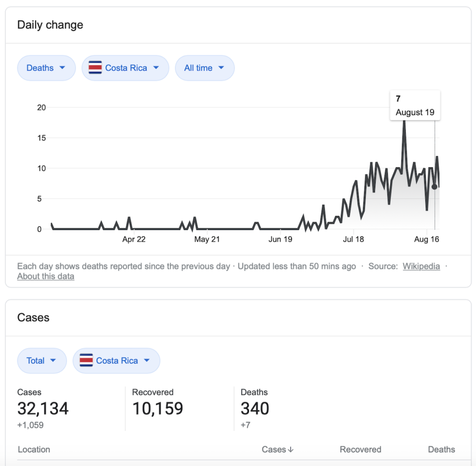Sort by the Cases column header
This screenshot has height=466, width=476.
point(273,449)
